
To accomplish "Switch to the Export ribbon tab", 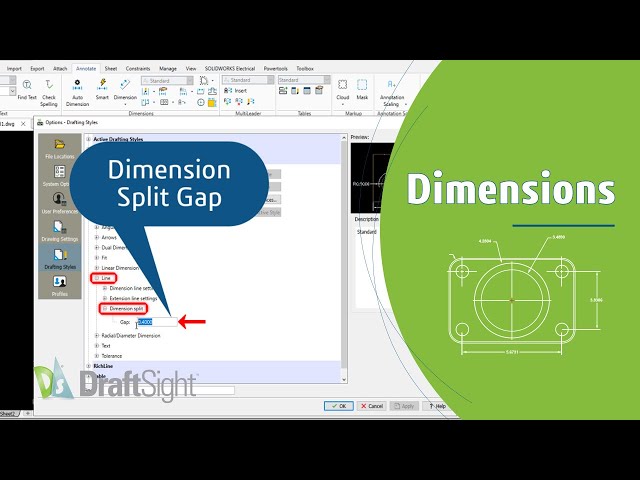I will (x=37, y=69).
